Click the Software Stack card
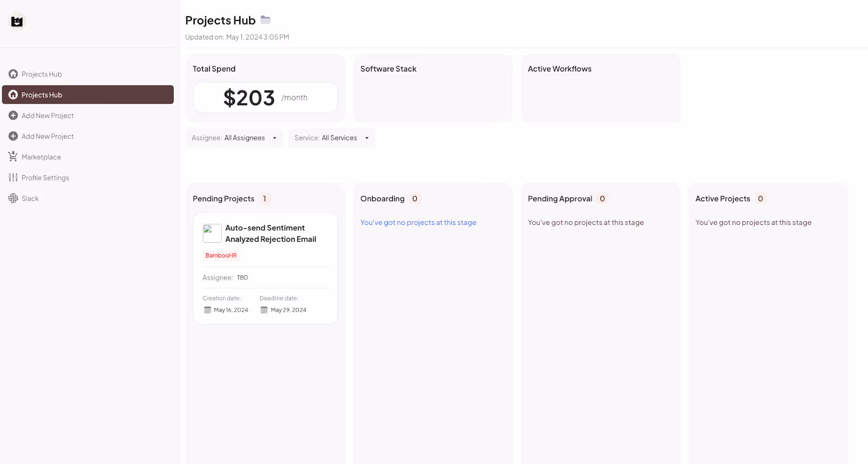The height and width of the screenshot is (464, 868). coord(433,88)
